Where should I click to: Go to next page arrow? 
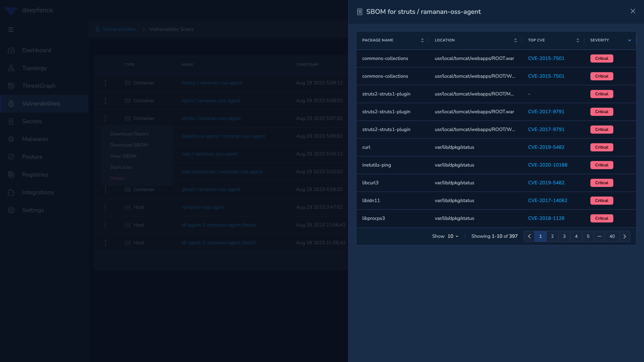(625, 236)
